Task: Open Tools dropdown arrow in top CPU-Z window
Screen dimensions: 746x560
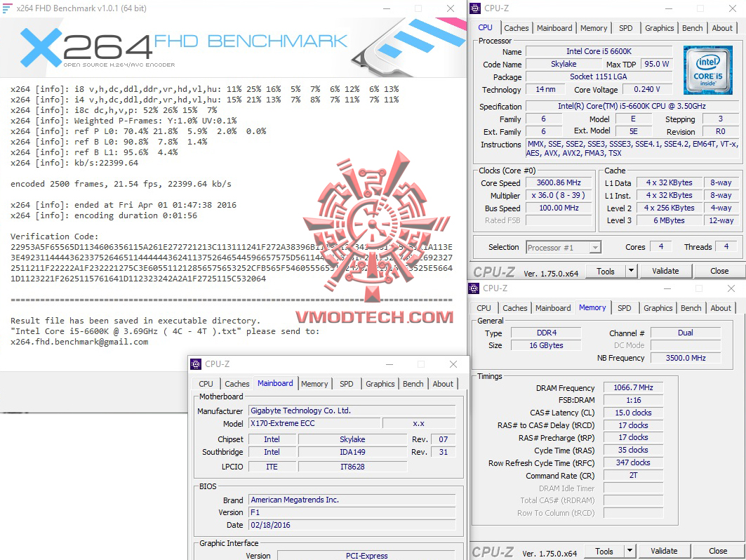Action: (631, 271)
